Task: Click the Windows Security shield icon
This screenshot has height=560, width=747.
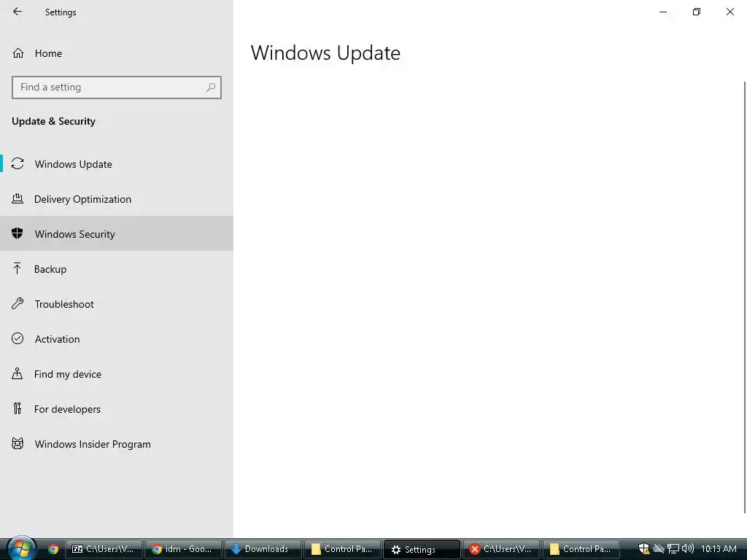Action: point(18,233)
